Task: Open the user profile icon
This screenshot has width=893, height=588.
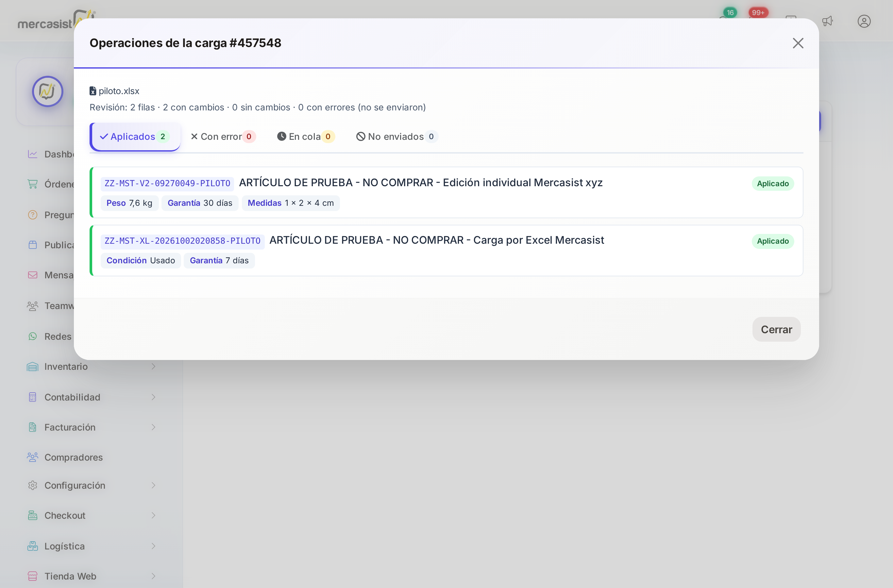Action: pos(864,21)
